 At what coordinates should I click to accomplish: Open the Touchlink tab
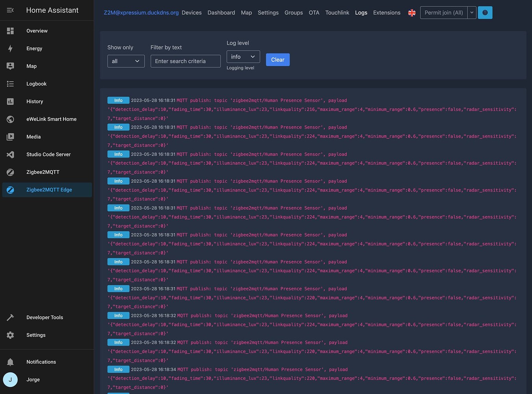(x=337, y=13)
